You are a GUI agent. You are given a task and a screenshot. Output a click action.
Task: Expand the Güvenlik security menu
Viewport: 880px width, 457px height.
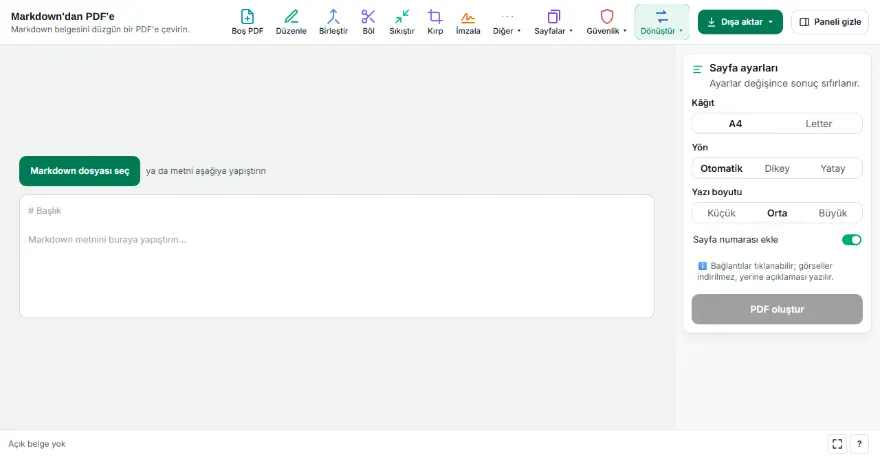tap(607, 22)
